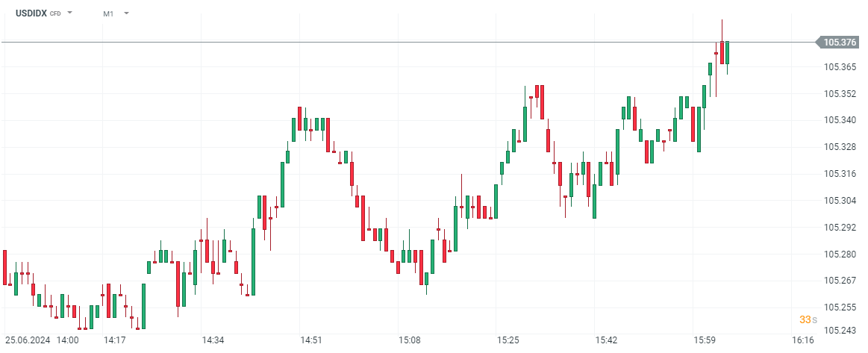The height and width of the screenshot is (353, 868).
Task: Select the 14:34 time axis marker
Action: (213, 340)
